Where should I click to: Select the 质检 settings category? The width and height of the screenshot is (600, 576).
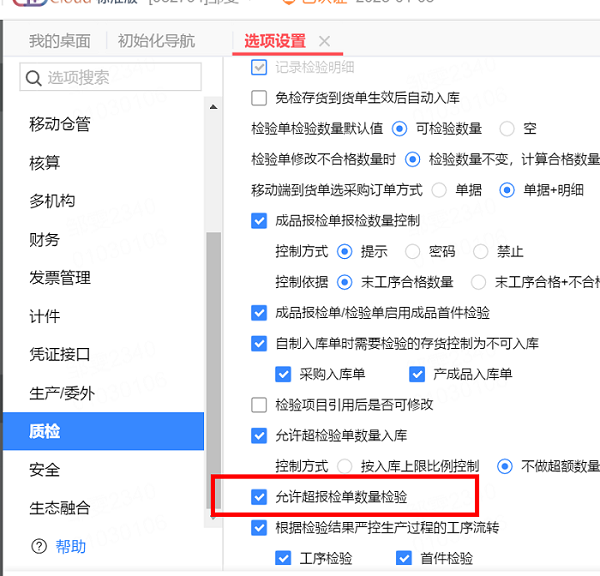point(103,431)
